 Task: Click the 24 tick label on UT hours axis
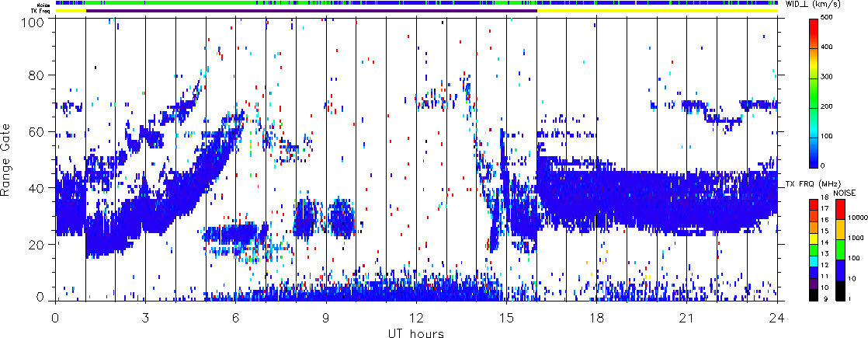(777, 319)
